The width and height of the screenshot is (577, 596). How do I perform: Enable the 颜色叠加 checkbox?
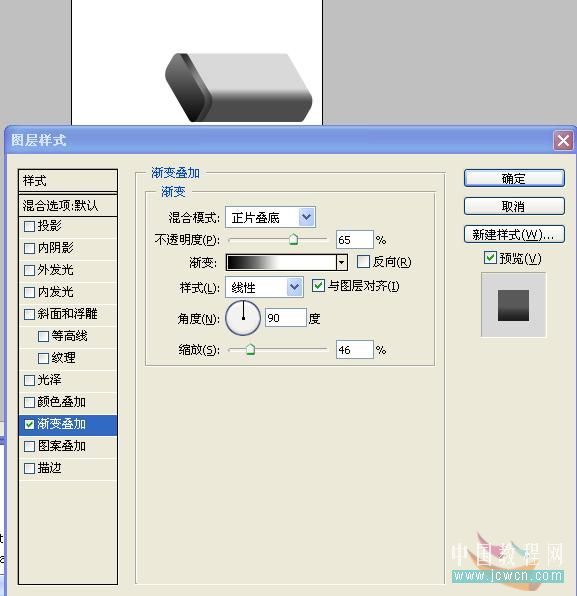coord(29,403)
